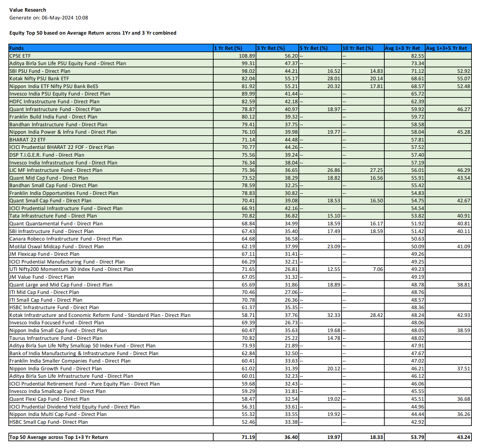The width and height of the screenshot is (477, 448).
Task: Click 'Aditya Birla Sun Life Nifty Smallcap 50' row
Action: (240, 346)
